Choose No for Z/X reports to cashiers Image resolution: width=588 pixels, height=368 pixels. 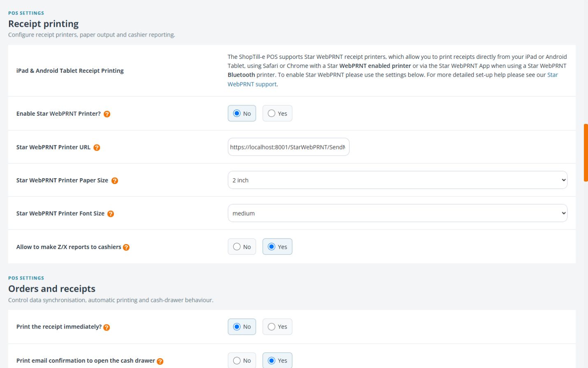tap(242, 247)
